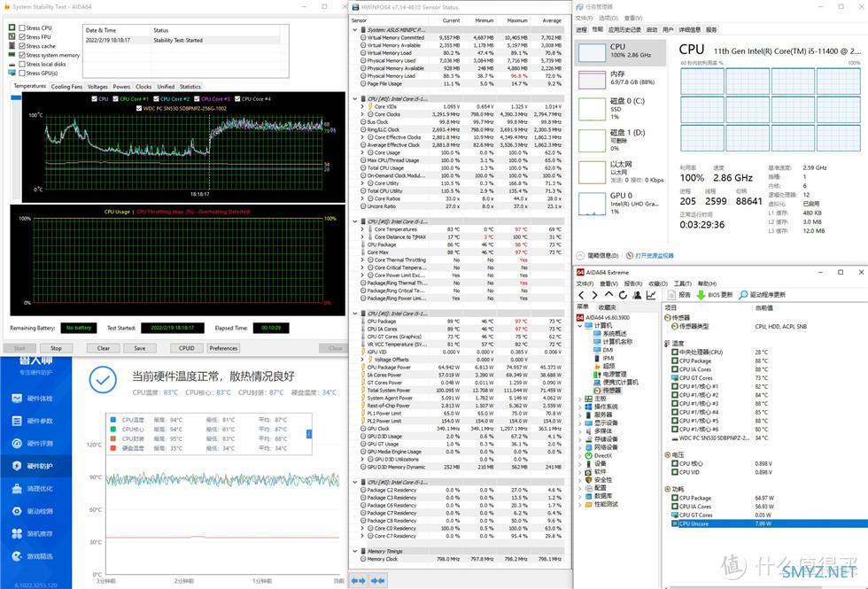Click 驱动程序更新 in the AIDA64 toolbar
Image resolution: width=868 pixels, height=589 pixels.
[763, 295]
